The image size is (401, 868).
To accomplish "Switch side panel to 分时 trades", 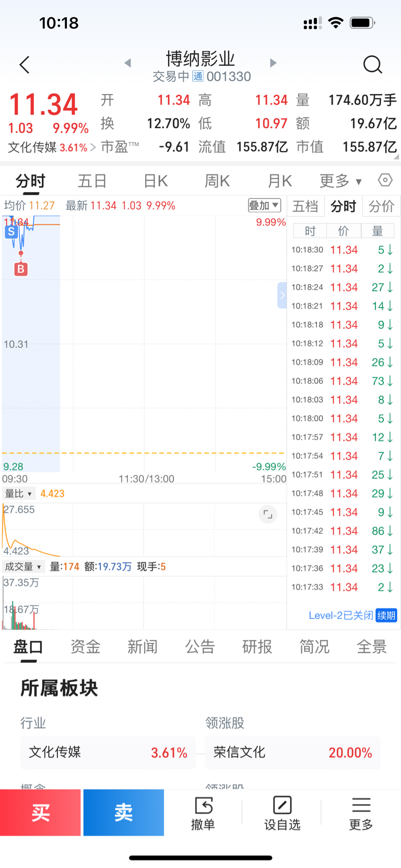I will [x=344, y=206].
